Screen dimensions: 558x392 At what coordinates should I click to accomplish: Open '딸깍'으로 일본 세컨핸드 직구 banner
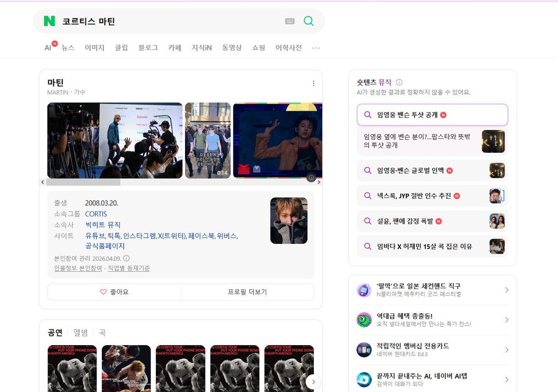tap(432, 290)
